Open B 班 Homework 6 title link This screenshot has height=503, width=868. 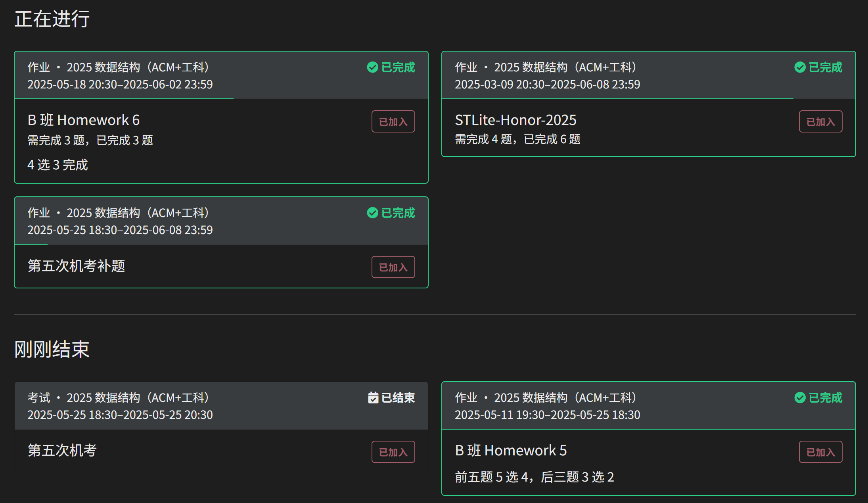(x=84, y=120)
